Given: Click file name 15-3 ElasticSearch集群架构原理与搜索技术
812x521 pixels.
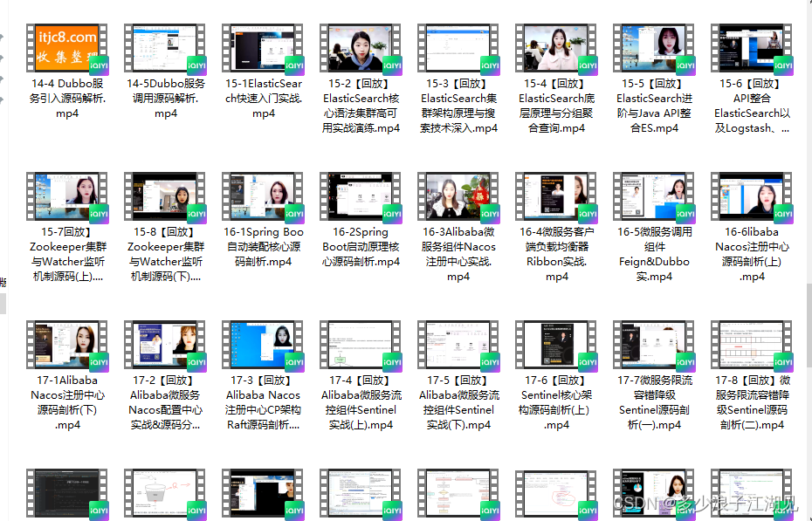Looking at the screenshot, I should (x=458, y=106).
